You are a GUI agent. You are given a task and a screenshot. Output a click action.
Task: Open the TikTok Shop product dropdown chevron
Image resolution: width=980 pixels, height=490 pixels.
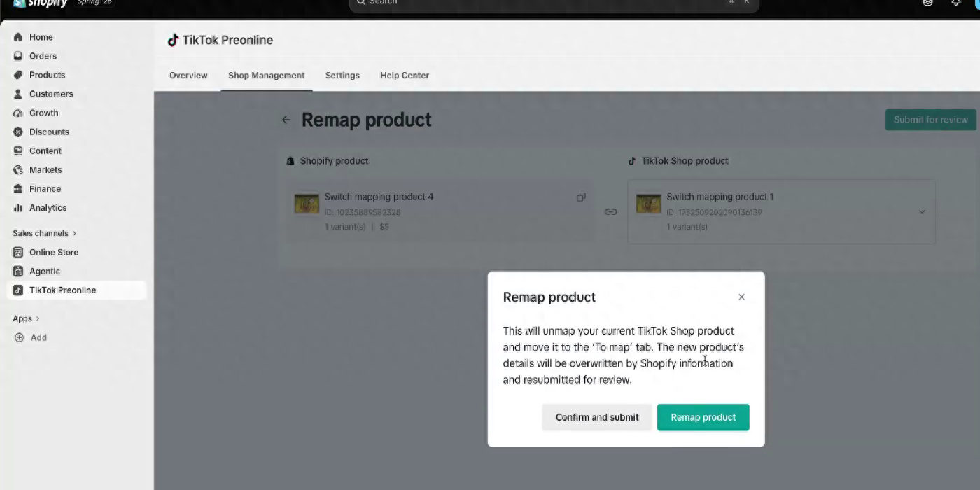coord(922,211)
